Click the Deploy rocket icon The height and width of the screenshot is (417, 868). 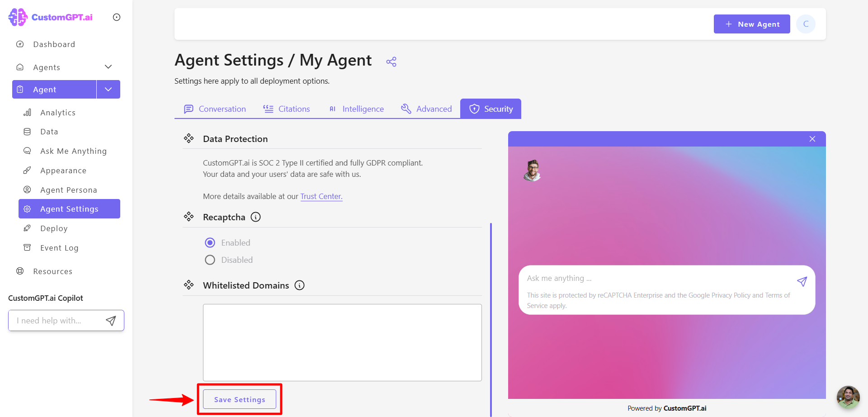tap(27, 228)
